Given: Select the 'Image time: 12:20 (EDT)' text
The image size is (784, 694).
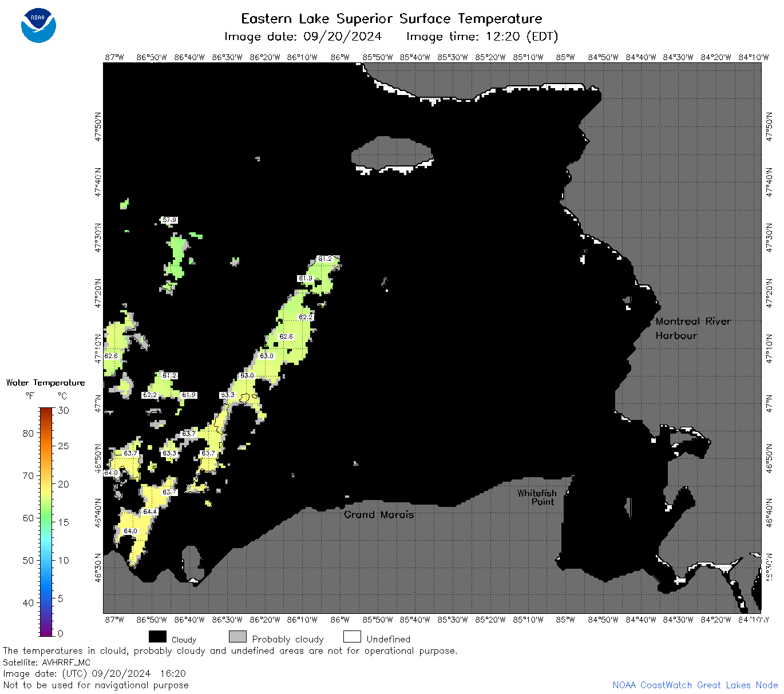Looking at the screenshot, I should (482, 37).
